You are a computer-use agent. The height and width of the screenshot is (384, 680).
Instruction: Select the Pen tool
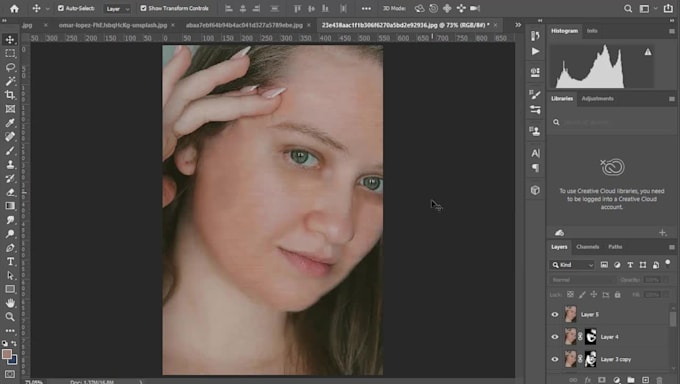click(x=10, y=248)
